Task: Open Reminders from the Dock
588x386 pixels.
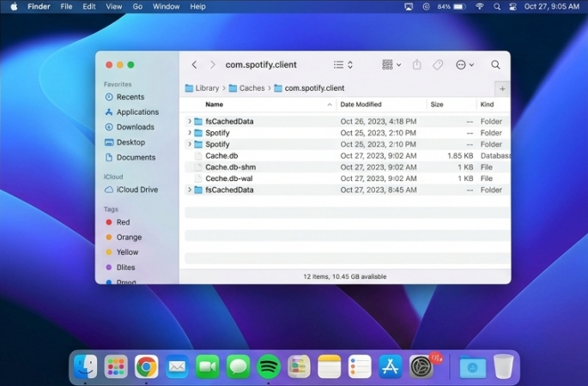Action: click(360, 366)
